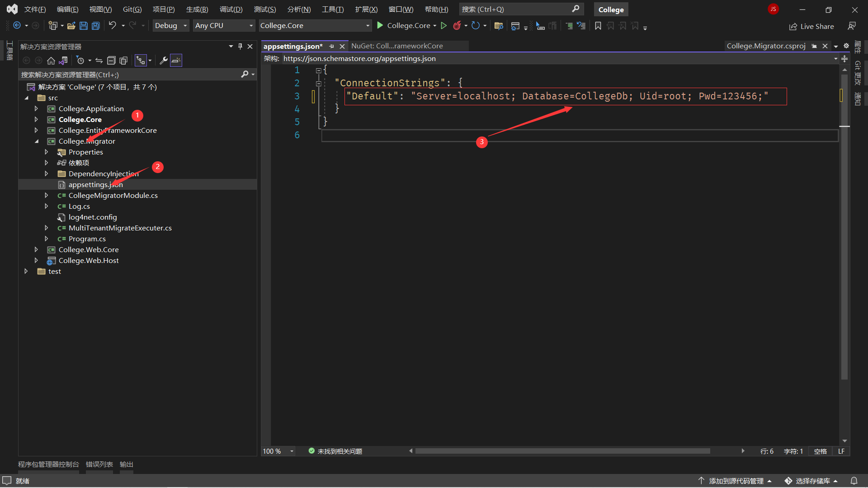
Task: Click the Open File toolbar icon
Action: pos(71,26)
